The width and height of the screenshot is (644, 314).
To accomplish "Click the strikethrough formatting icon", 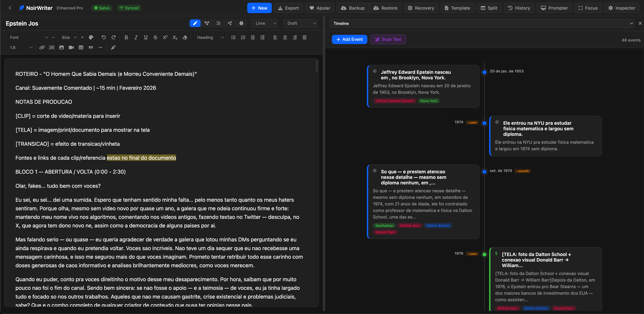I will coord(156,37).
